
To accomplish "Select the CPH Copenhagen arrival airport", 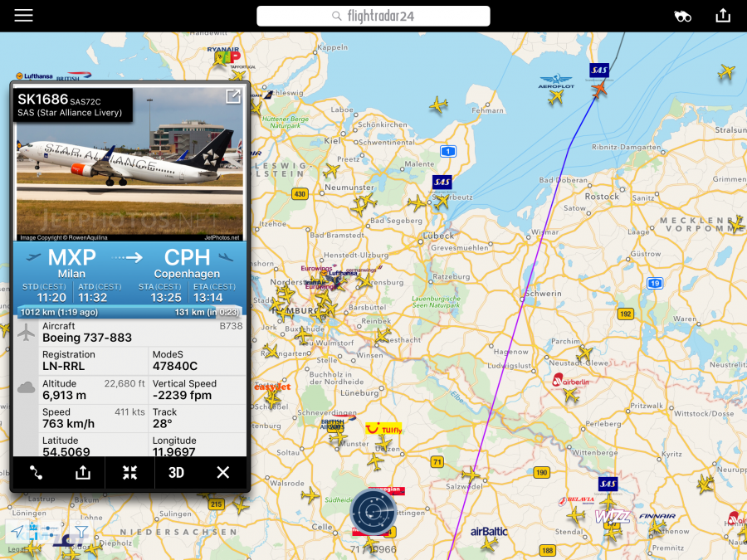I will [x=187, y=263].
